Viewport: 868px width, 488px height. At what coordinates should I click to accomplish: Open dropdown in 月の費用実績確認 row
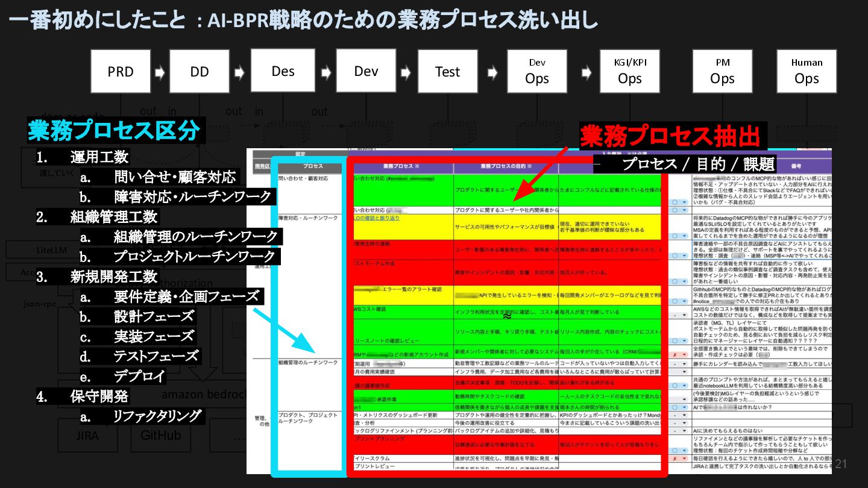click(x=679, y=372)
